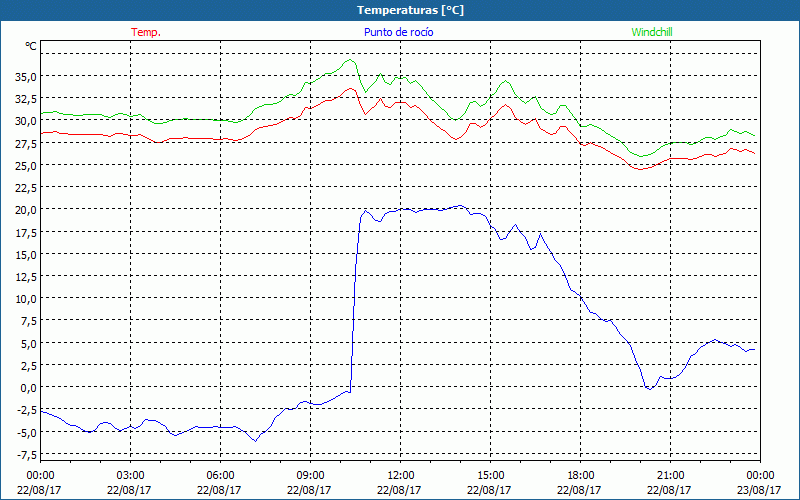Click the green Windchill legend label
Image resolution: width=800 pixels, height=500 pixels.
coord(652,32)
